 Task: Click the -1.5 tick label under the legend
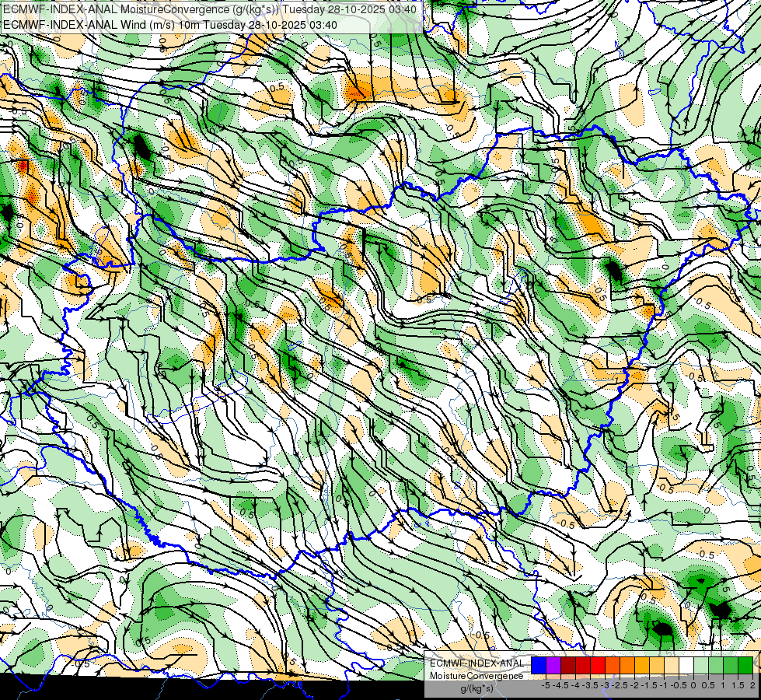[649, 685]
